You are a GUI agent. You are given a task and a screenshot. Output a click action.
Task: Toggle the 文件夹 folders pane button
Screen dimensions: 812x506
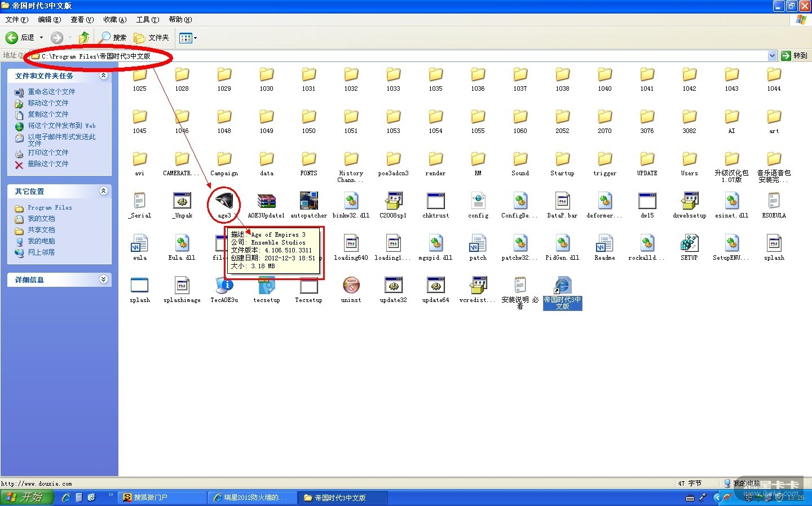(151, 38)
